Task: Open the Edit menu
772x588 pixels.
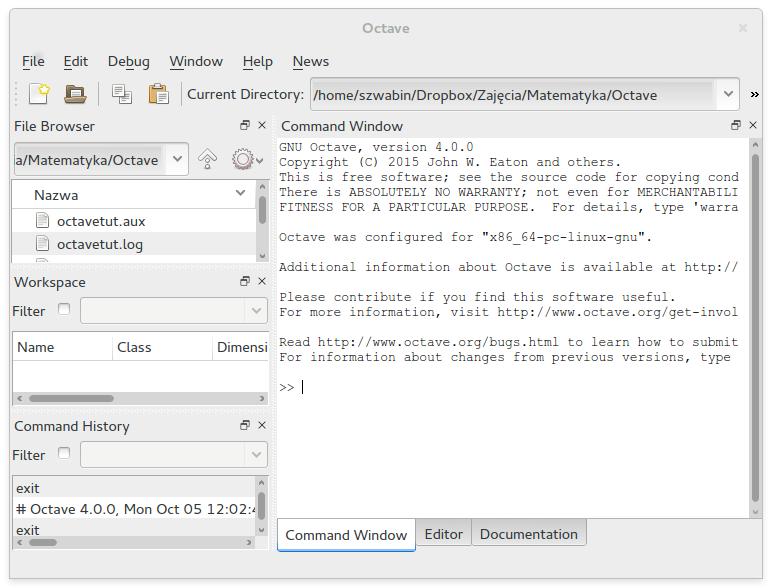Action: click(x=75, y=61)
